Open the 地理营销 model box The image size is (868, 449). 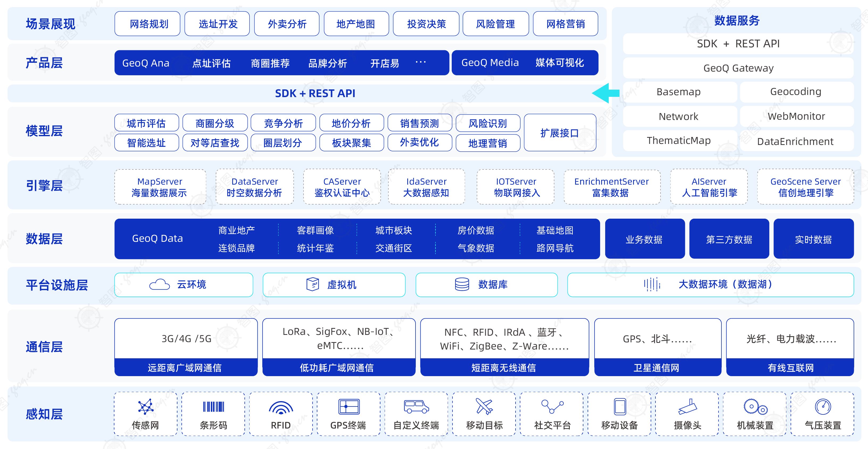pos(488,143)
